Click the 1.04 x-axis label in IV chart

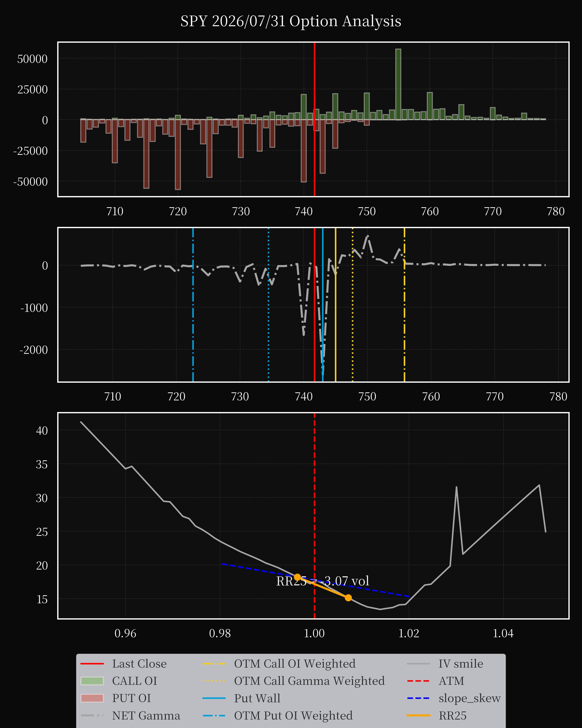tap(503, 633)
